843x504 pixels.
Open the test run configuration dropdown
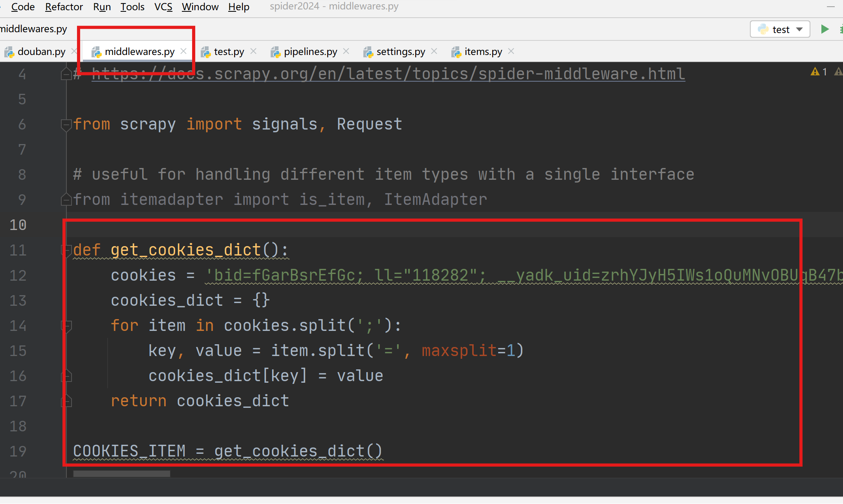tap(799, 29)
